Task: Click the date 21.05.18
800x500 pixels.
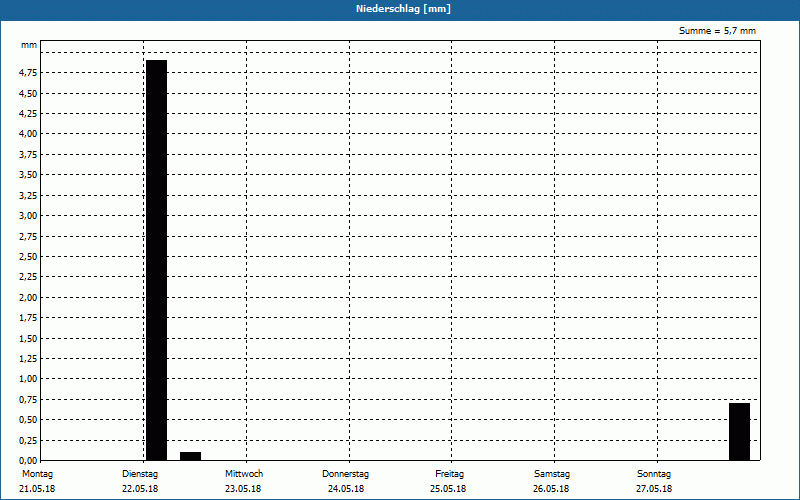Action: (x=37, y=489)
